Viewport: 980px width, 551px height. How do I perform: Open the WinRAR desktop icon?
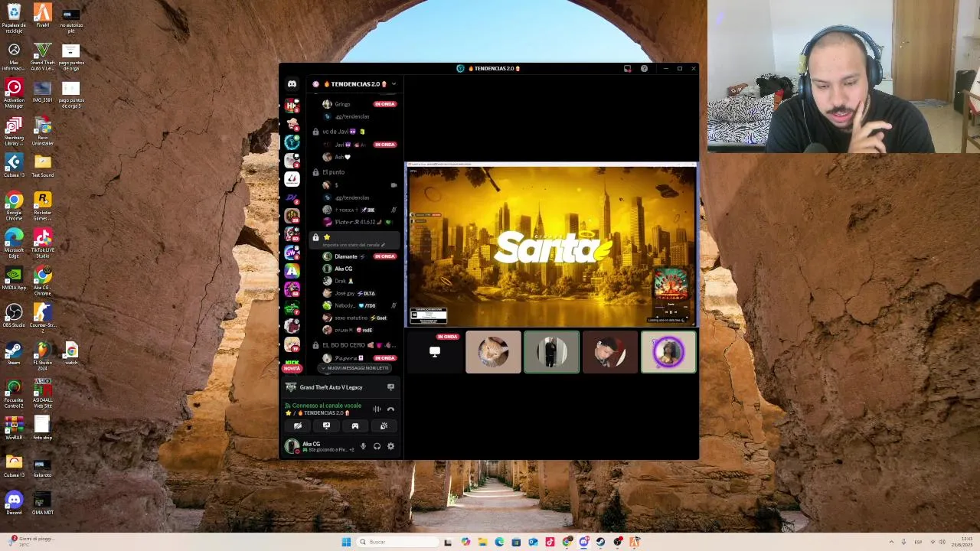coord(14,429)
